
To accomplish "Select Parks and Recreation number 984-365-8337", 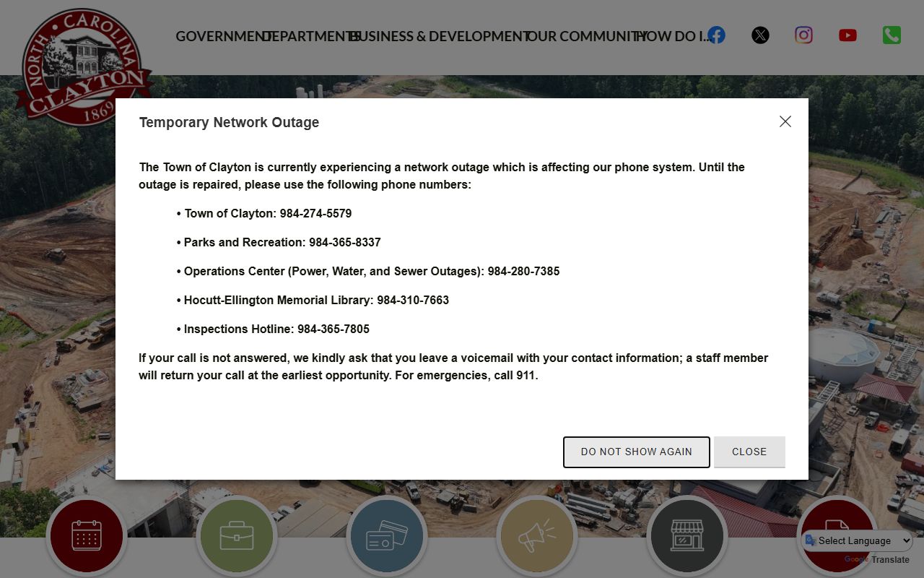I will 345,242.
